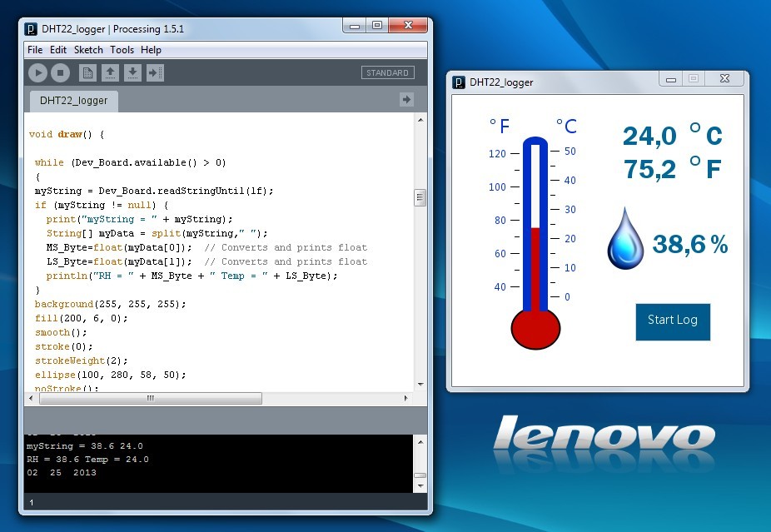Click the horizontal scrollbar thumb in the editor
The height and width of the screenshot is (532, 771).
(x=151, y=398)
